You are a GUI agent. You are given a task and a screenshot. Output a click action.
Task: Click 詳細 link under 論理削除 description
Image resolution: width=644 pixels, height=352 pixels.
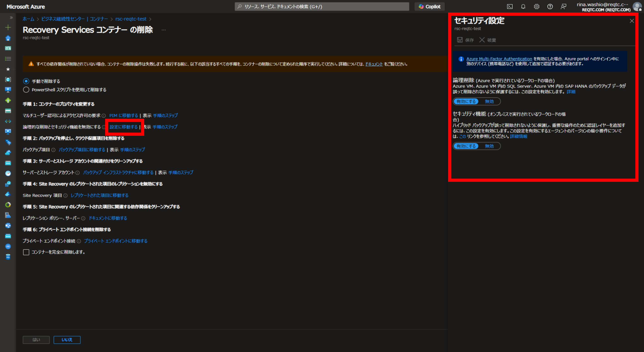point(571,92)
